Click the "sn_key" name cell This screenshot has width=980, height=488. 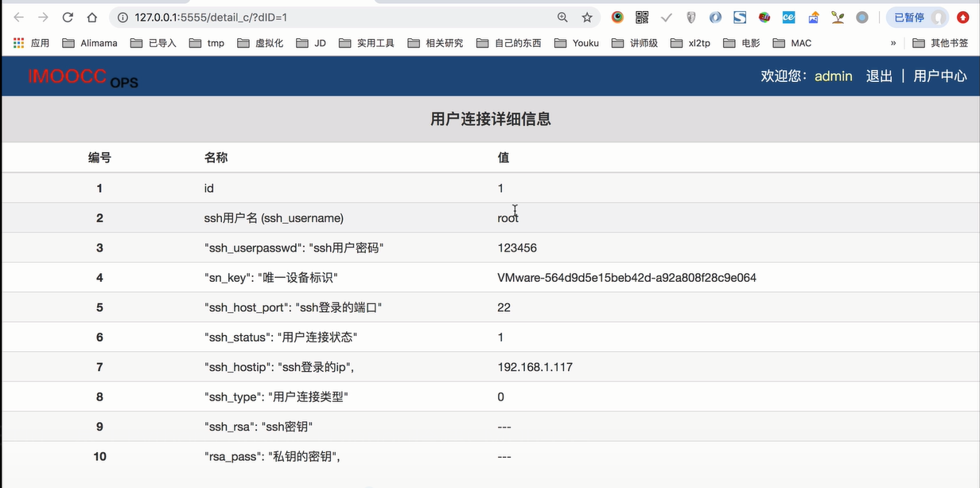pyautogui.click(x=271, y=278)
